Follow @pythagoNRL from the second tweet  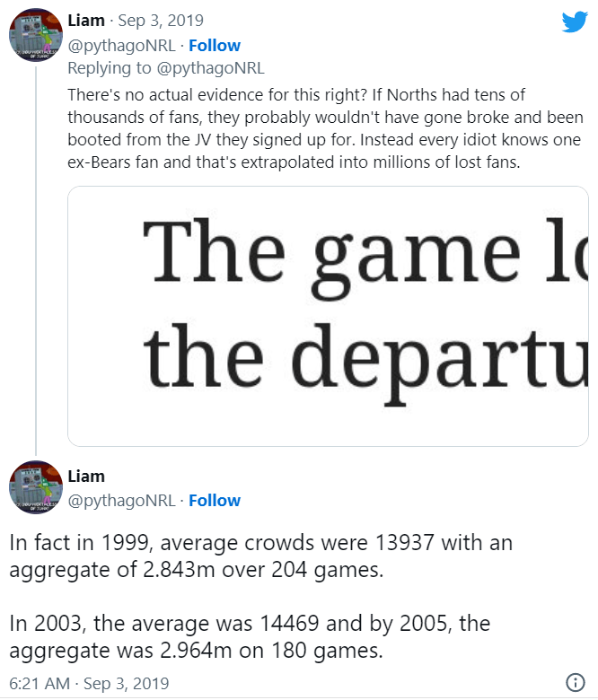(x=214, y=500)
